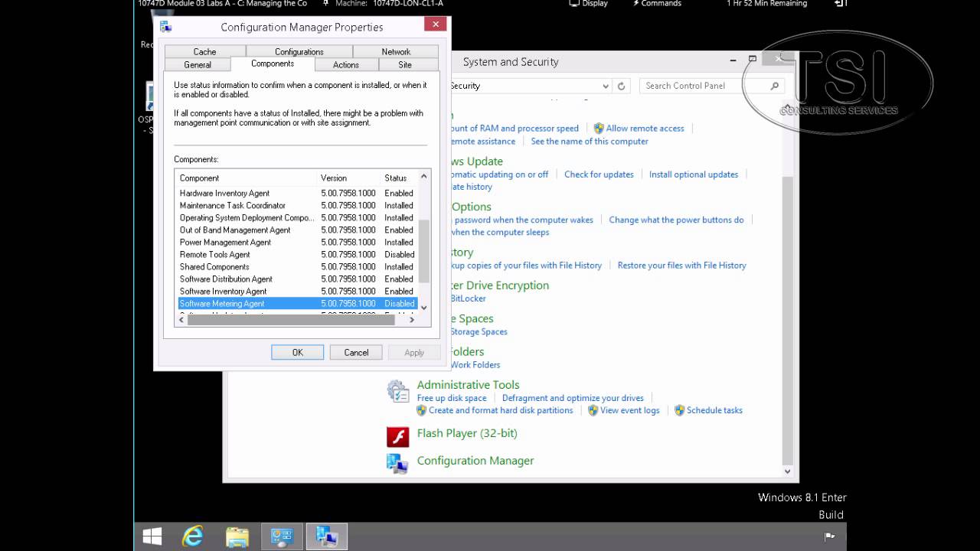Image resolution: width=980 pixels, height=551 pixels.
Task: Click the Control Panel scrollbar down arrow
Action: pyautogui.click(x=788, y=471)
